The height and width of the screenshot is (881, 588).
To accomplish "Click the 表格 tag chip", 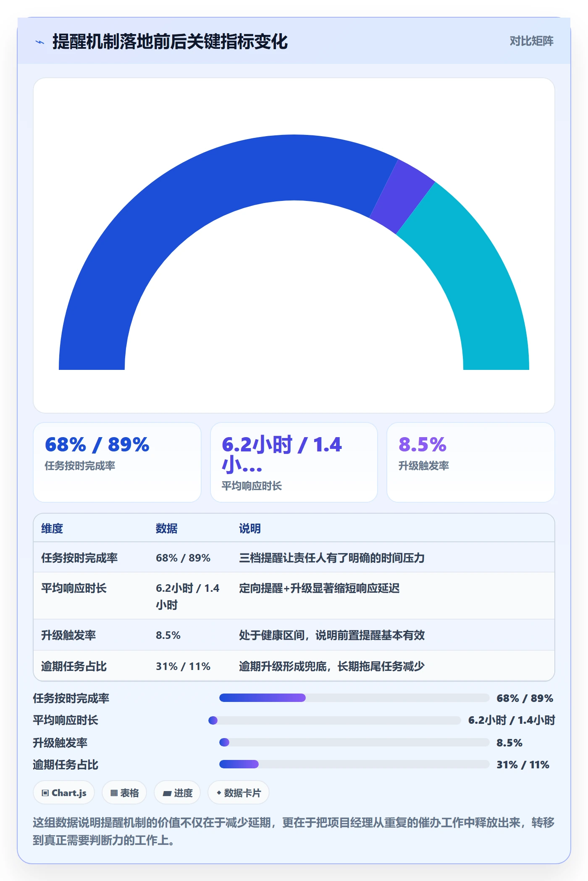I will click(124, 793).
